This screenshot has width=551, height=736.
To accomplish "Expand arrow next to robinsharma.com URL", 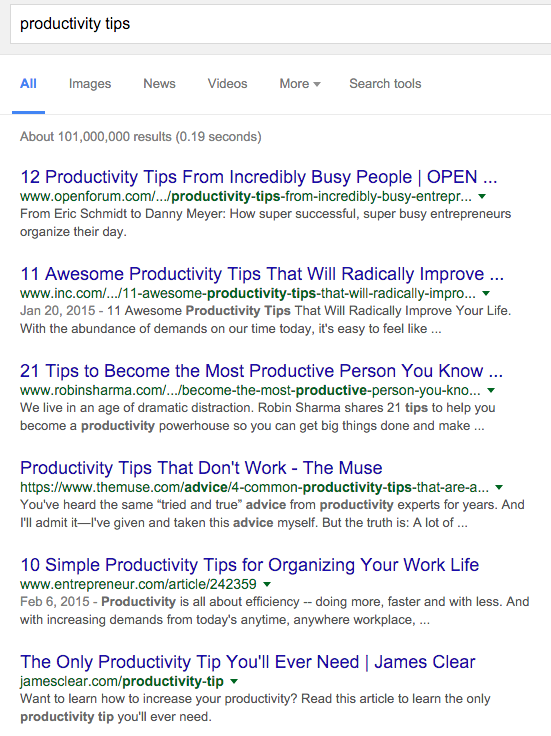I will (491, 391).
